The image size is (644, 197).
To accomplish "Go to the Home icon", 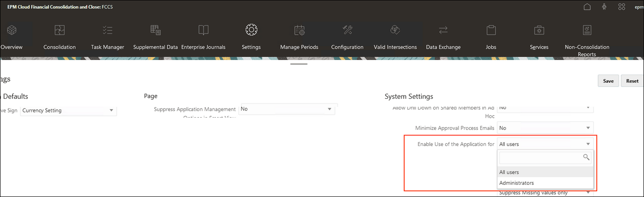I will point(587,7).
